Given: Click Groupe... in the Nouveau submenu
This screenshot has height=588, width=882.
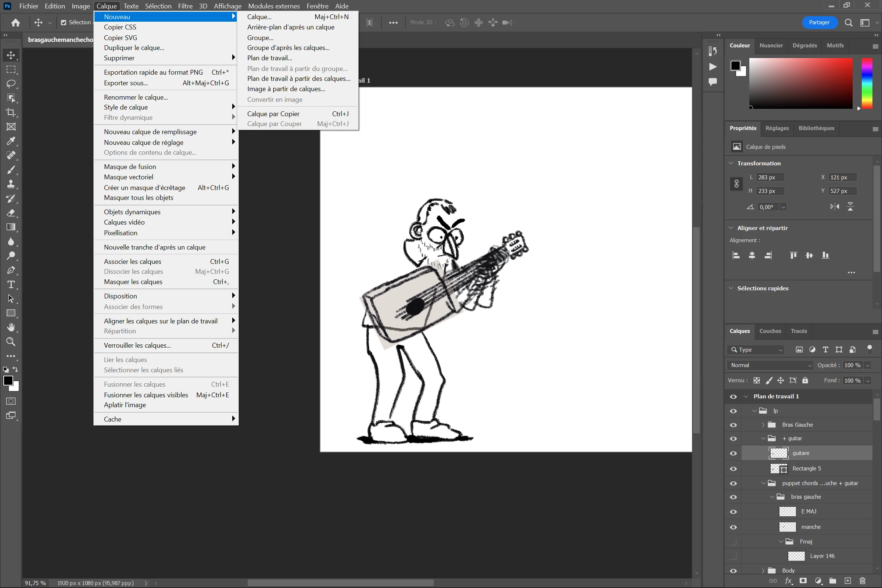Looking at the screenshot, I should pos(260,37).
